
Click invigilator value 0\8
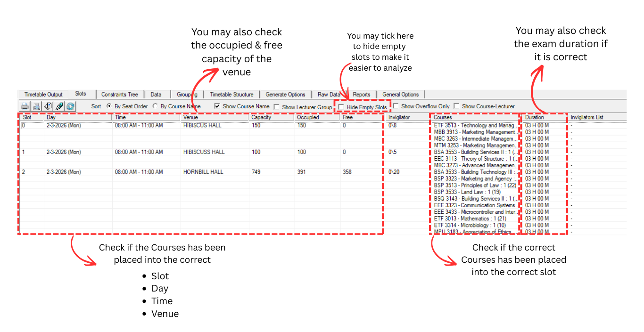pyautogui.click(x=392, y=126)
